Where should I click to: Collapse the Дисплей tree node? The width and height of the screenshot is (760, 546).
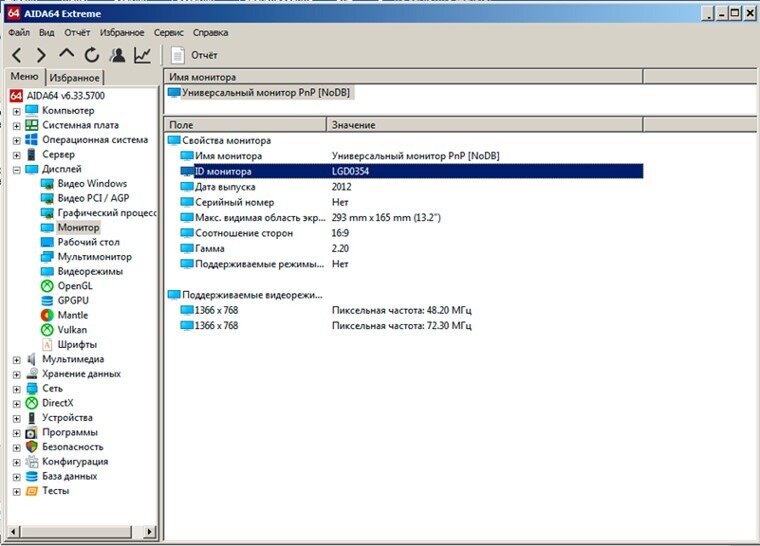(x=16, y=170)
